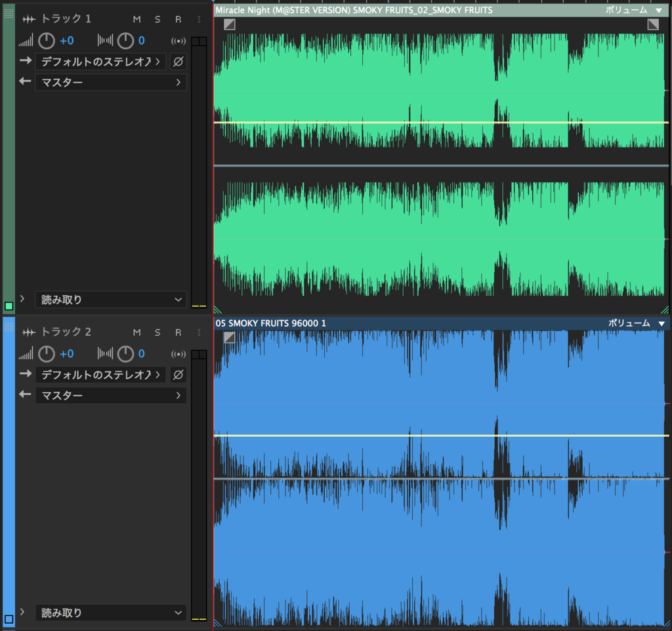Mute Track 1 with M button

click(136, 19)
